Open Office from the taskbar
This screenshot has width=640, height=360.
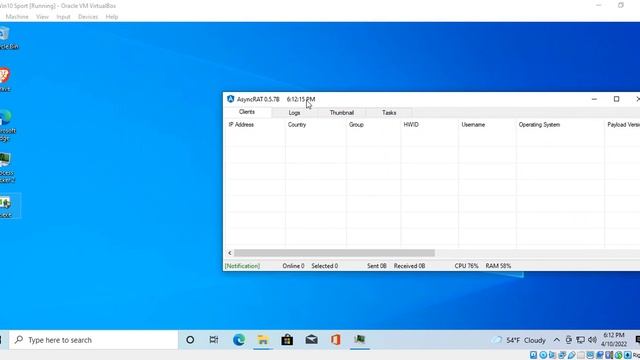pyautogui.click(x=336, y=340)
